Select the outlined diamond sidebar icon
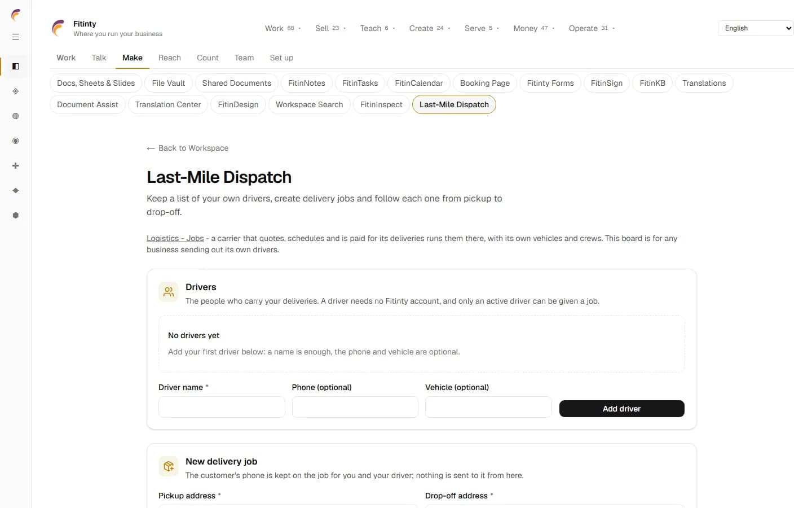 point(16,91)
